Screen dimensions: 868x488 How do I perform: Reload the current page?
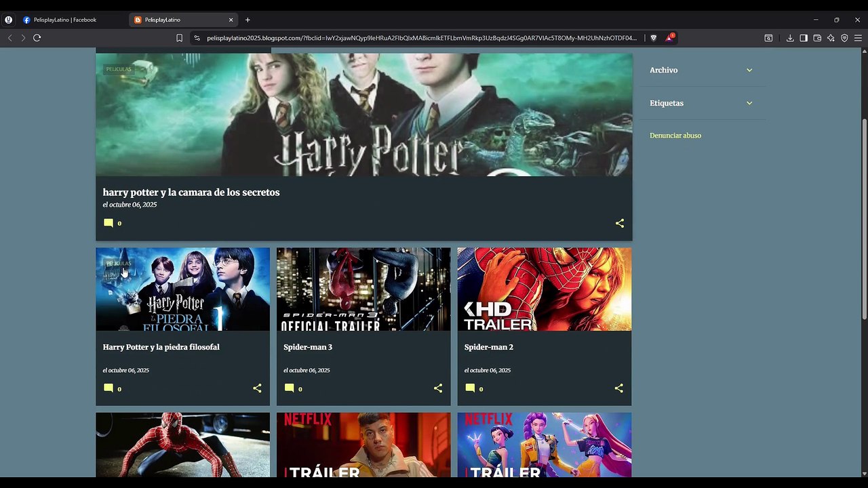point(37,38)
